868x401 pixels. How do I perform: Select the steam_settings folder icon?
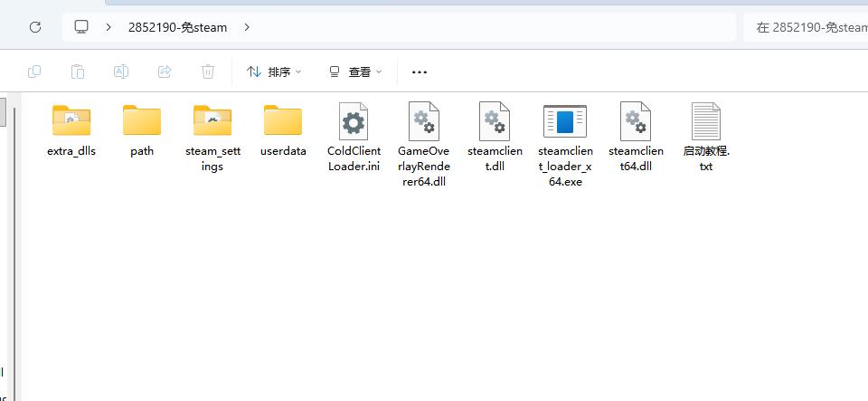tap(212, 120)
